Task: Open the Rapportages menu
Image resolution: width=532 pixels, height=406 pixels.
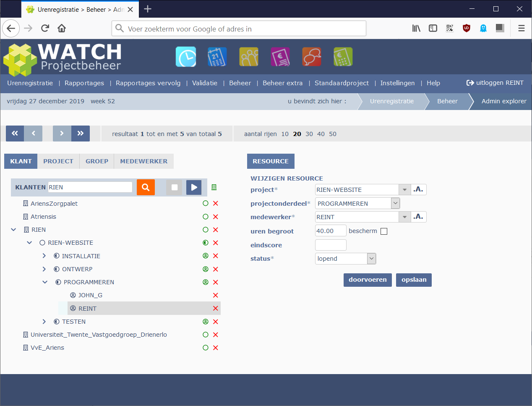Action: (x=84, y=83)
